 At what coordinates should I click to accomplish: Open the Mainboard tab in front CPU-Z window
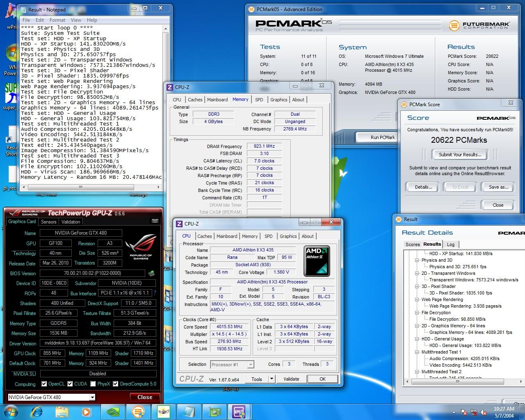[x=227, y=236]
